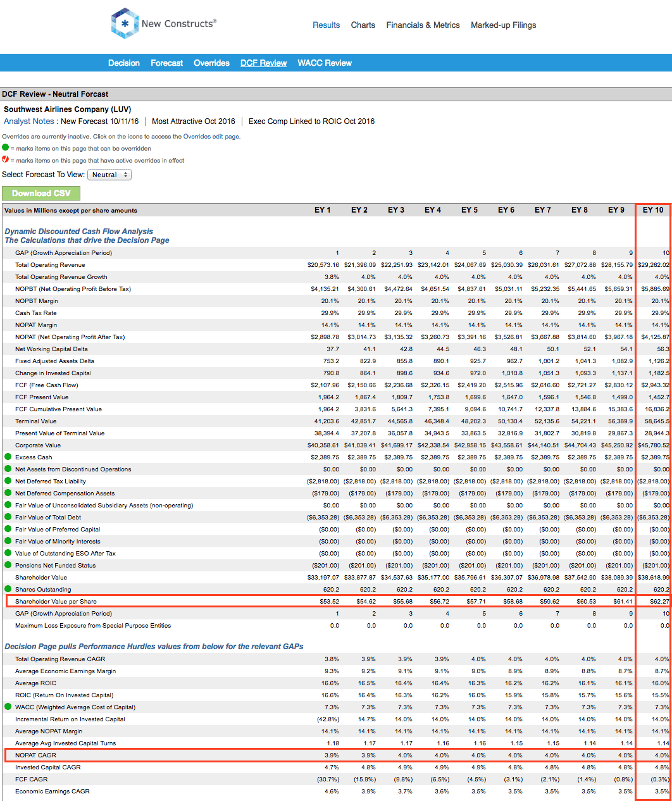The height and width of the screenshot is (801, 672).
Task: Click the Terminal Value row label
Action: point(36,421)
